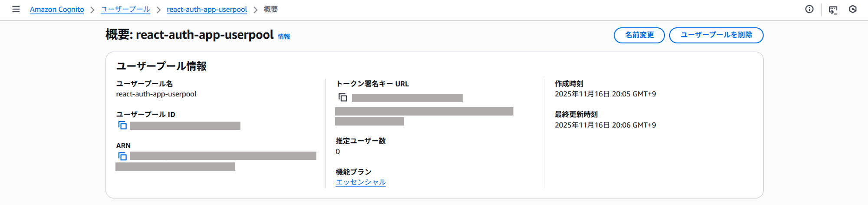Open the エッセンシャル feature plan link
The width and height of the screenshot is (868, 205).
(x=361, y=182)
